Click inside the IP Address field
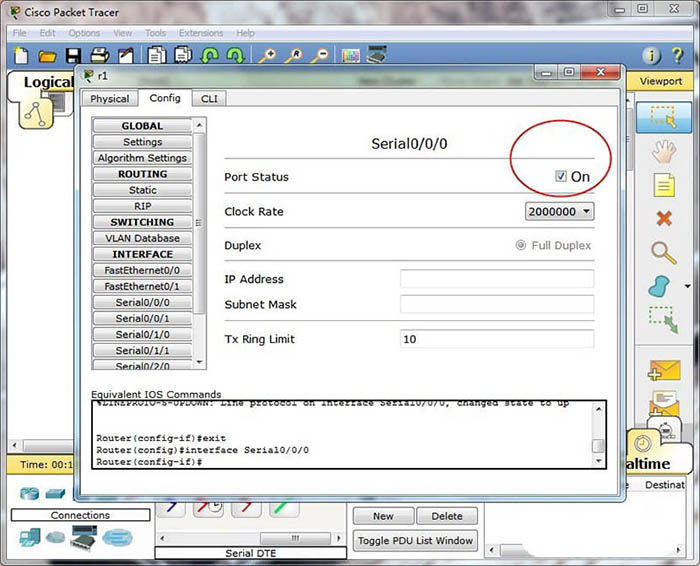Viewport: 700px width, 566px height. click(497, 279)
